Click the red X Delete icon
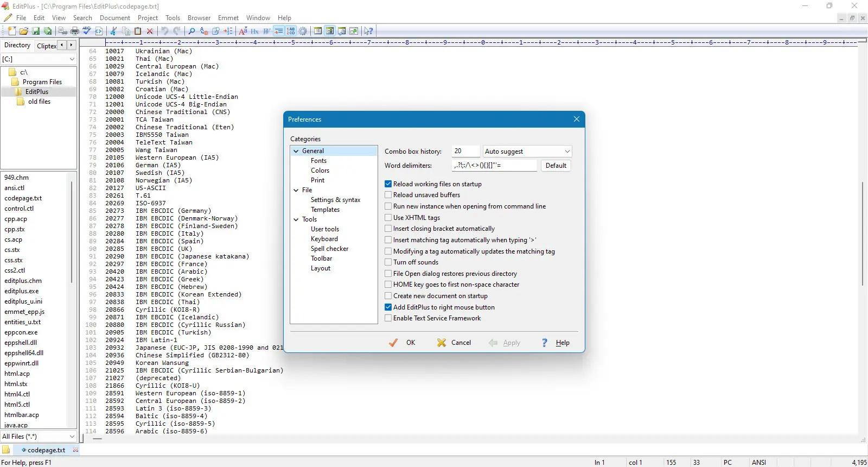 click(150, 31)
